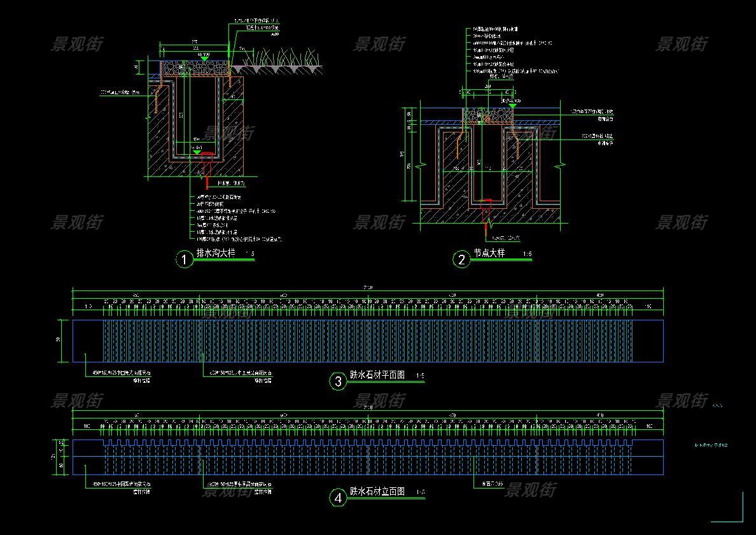Viewport: 756px width, 535px height.
Task: Click the circled number 2 detail marker
Action: (x=461, y=259)
